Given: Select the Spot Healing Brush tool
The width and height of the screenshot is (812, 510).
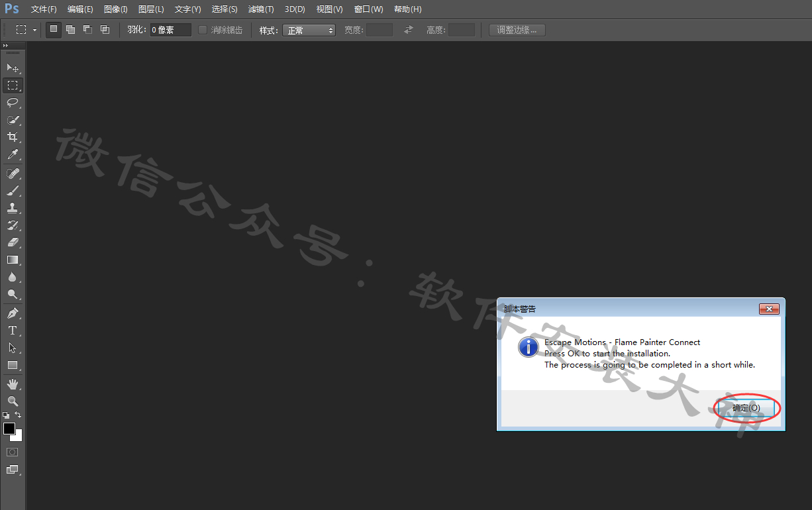Looking at the screenshot, I should click(13, 174).
